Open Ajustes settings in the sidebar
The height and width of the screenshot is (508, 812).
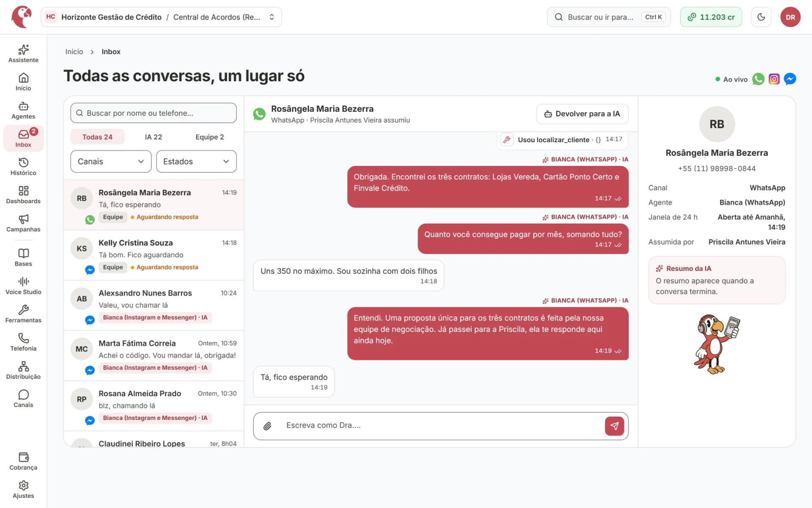pos(23,490)
